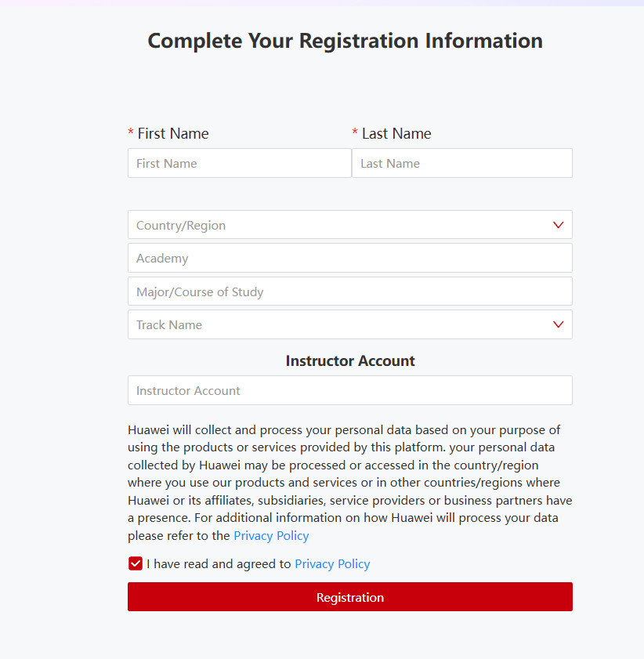Click the red arrow in Track Name field
The image size is (644, 659).
(x=558, y=324)
